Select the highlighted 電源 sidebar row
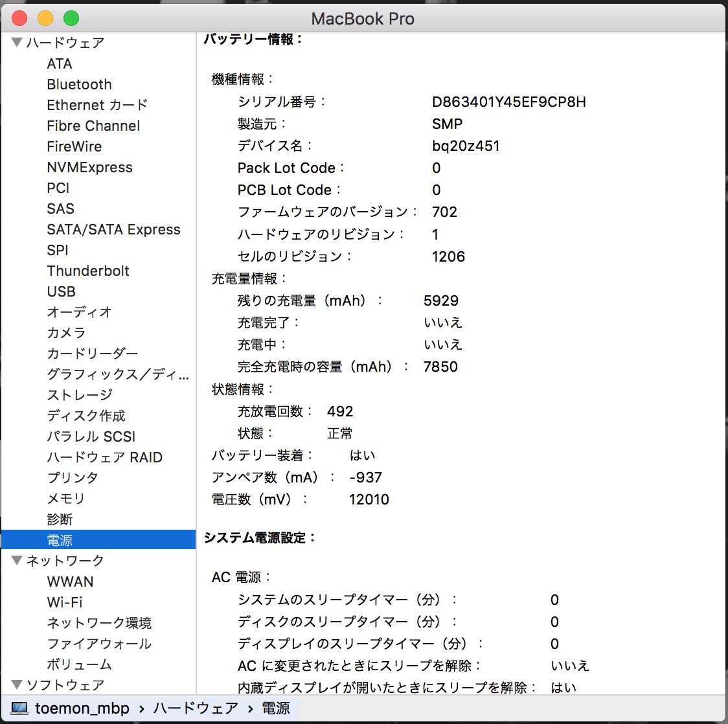Image resolution: width=728 pixels, height=724 pixels. [98, 539]
